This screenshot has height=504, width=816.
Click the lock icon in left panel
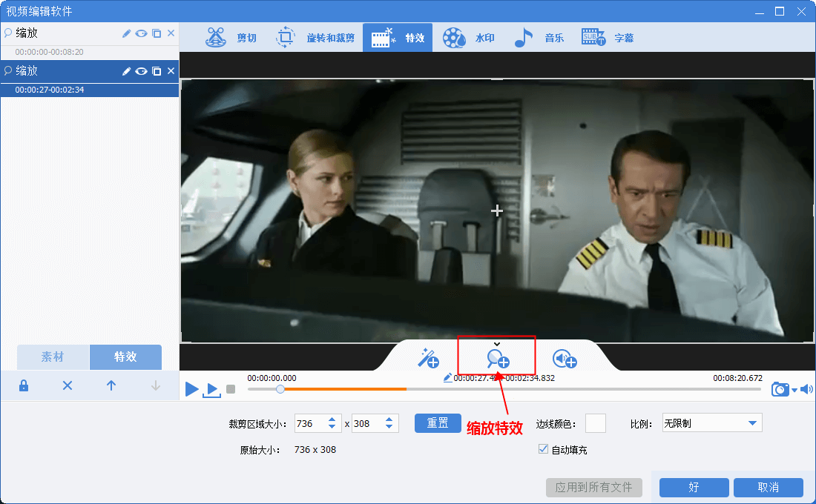(x=24, y=386)
